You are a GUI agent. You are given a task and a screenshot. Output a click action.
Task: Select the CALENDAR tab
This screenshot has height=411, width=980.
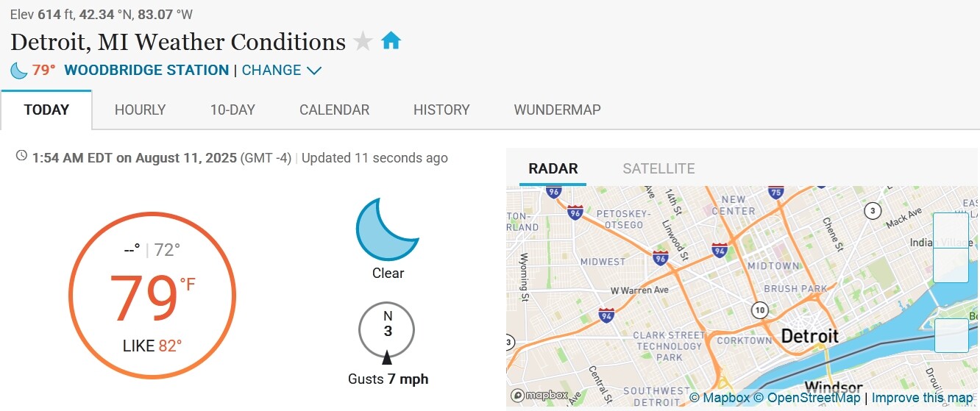point(334,110)
